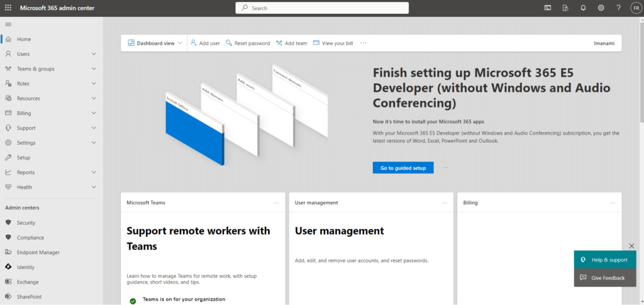Click the Go to guided setup button
Screen dimensions: 644x305
[x=403, y=167]
